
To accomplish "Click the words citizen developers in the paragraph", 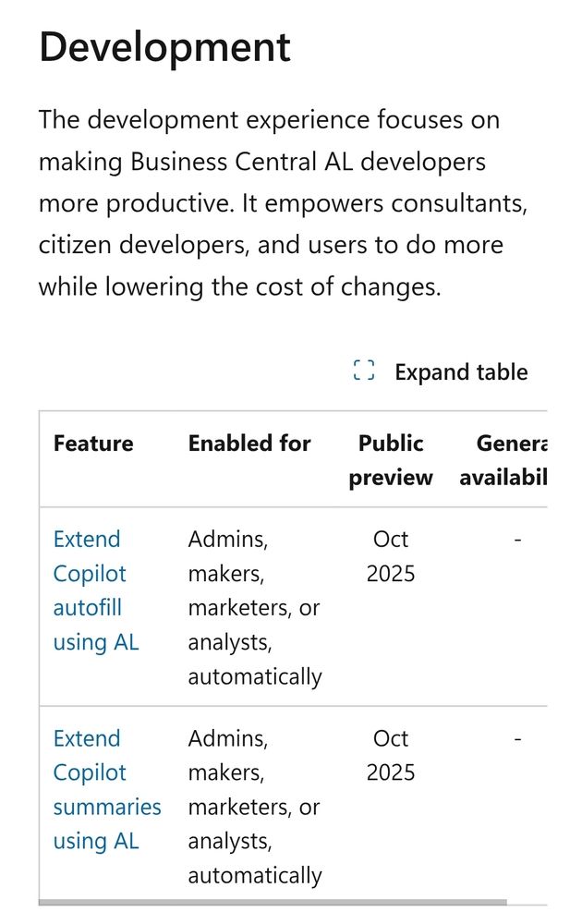I will (143, 245).
